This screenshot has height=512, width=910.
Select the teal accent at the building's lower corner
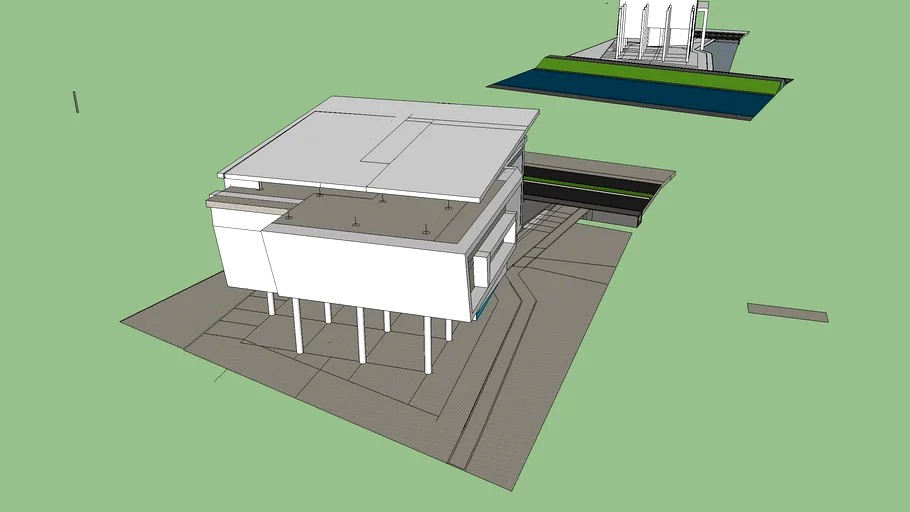click(485, 307)
